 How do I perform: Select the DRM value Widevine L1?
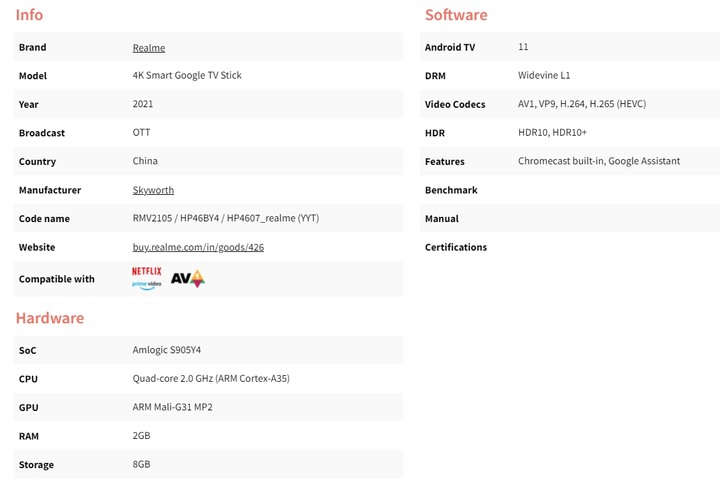(544, 75)
